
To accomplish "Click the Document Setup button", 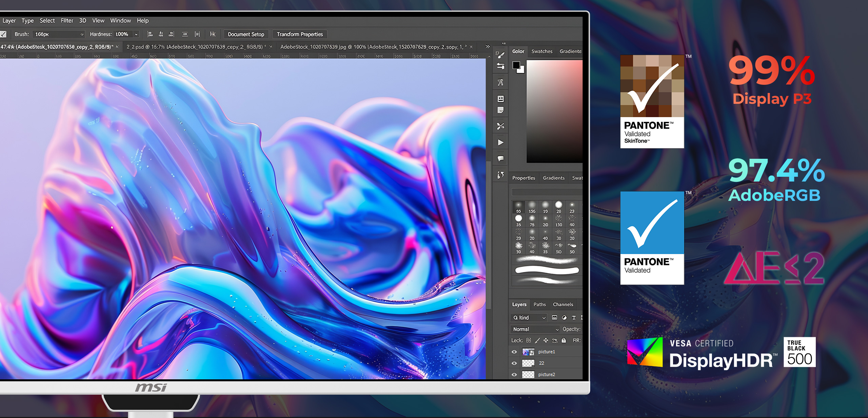I will click(x=246, y=34).
